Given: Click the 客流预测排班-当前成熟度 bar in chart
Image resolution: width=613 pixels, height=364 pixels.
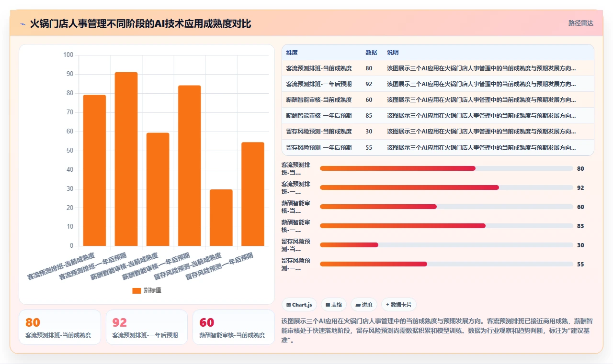Looking at the screenshot, I should (x=94, y=170).
